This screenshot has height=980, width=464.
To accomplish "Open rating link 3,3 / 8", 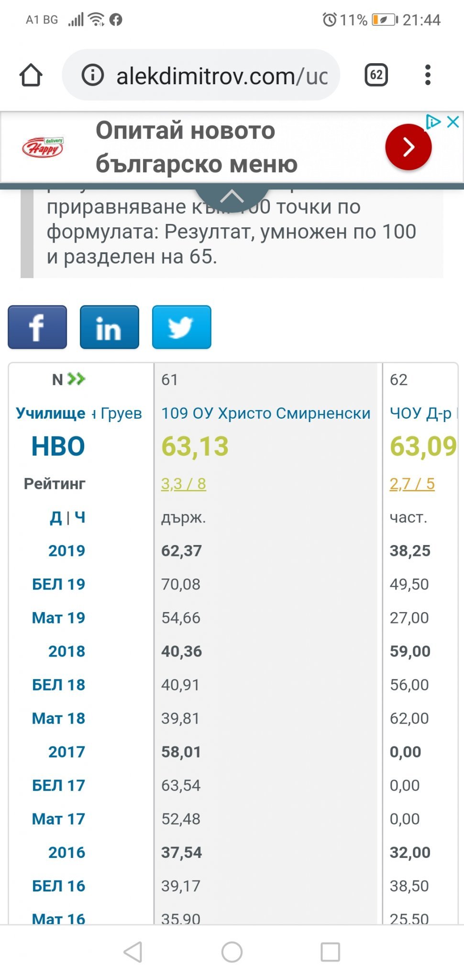I will [184, 484].
